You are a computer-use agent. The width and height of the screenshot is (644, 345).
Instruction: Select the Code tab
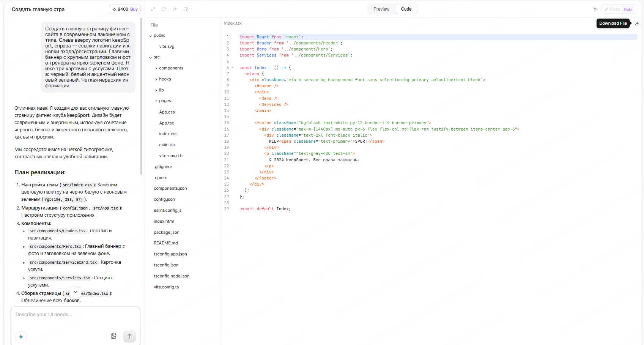[406, 9]
